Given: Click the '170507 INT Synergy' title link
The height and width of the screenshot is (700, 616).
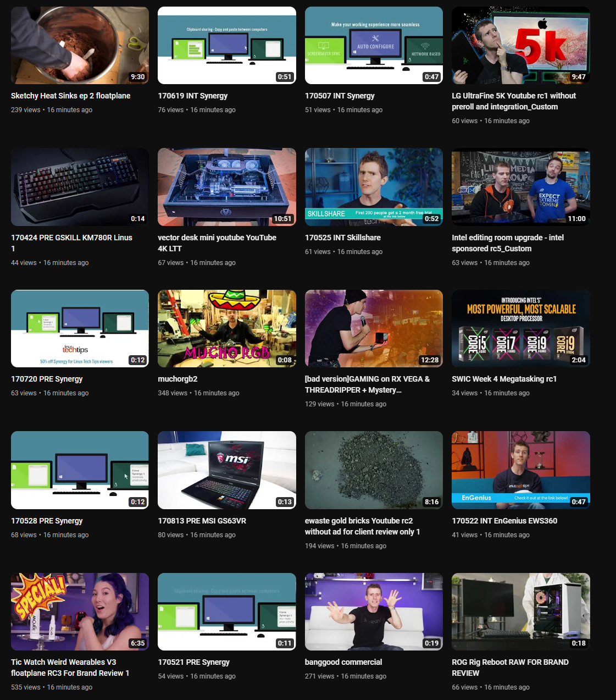Looking at the screenshot, I should click(x=340, y=96).
